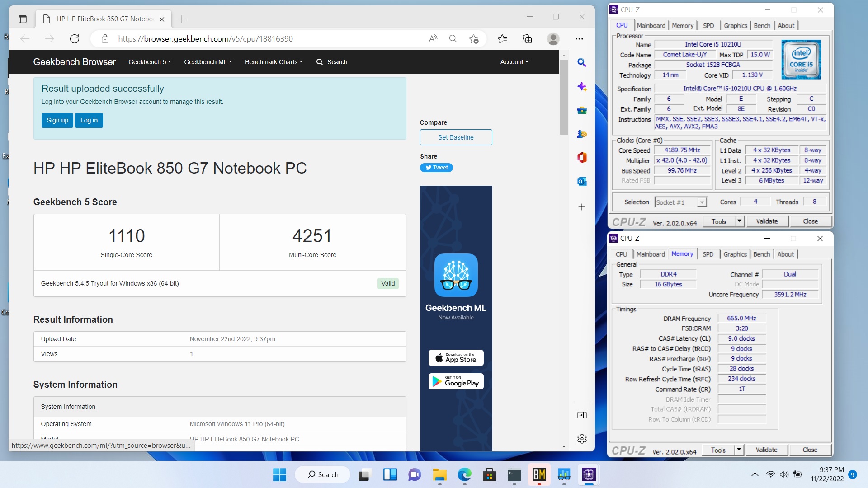
Task: Open the CPU tab in lower CPU-Z window
Action: (622, 254)
